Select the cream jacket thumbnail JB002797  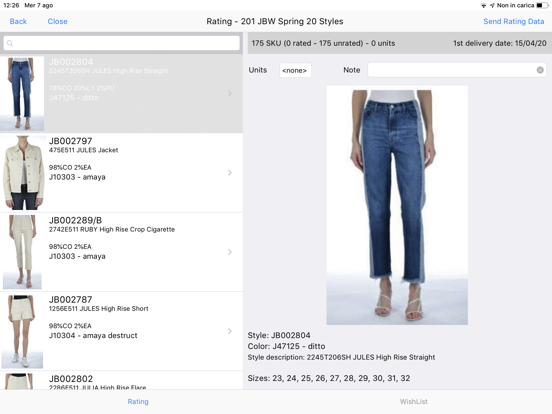pyautogui.click(x=23, y=172)
